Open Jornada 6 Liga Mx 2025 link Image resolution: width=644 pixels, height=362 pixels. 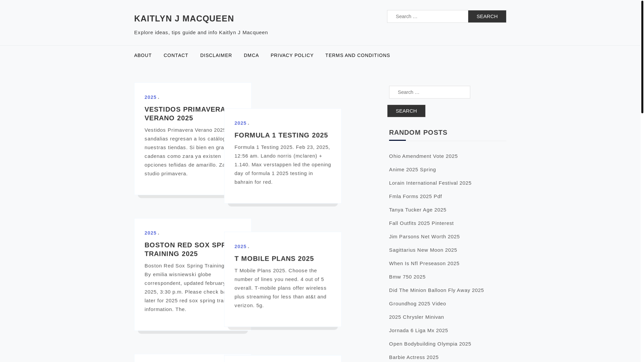pos(419,330)
